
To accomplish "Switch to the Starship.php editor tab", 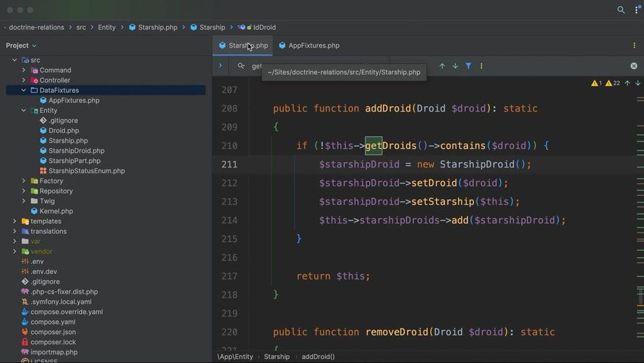I will tap(243, 46).
